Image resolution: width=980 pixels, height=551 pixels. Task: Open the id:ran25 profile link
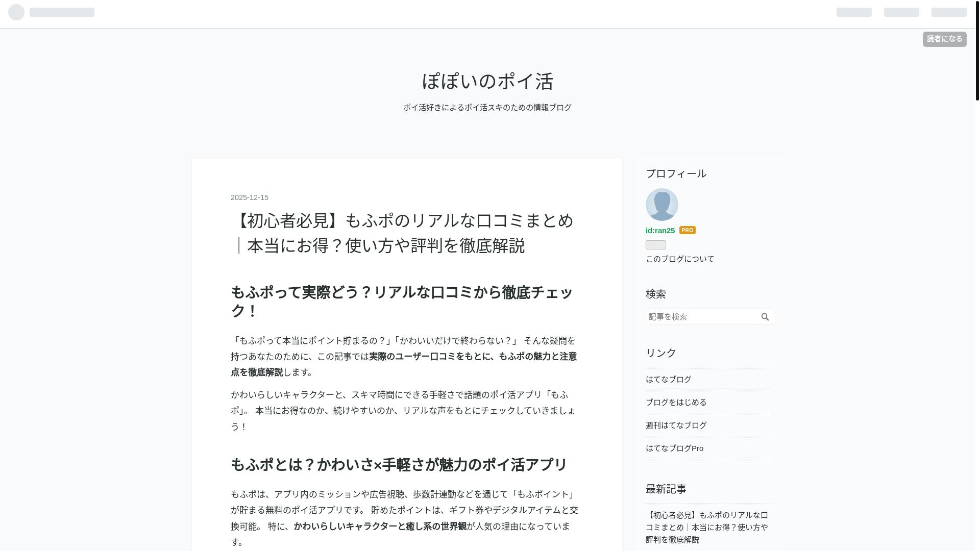click(660, 231)
